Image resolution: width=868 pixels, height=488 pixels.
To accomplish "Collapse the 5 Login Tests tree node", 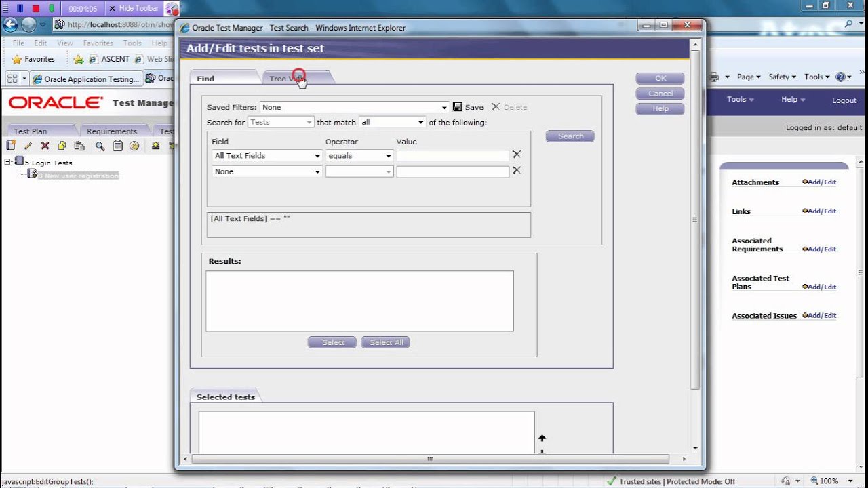I will tap(7, 162).
